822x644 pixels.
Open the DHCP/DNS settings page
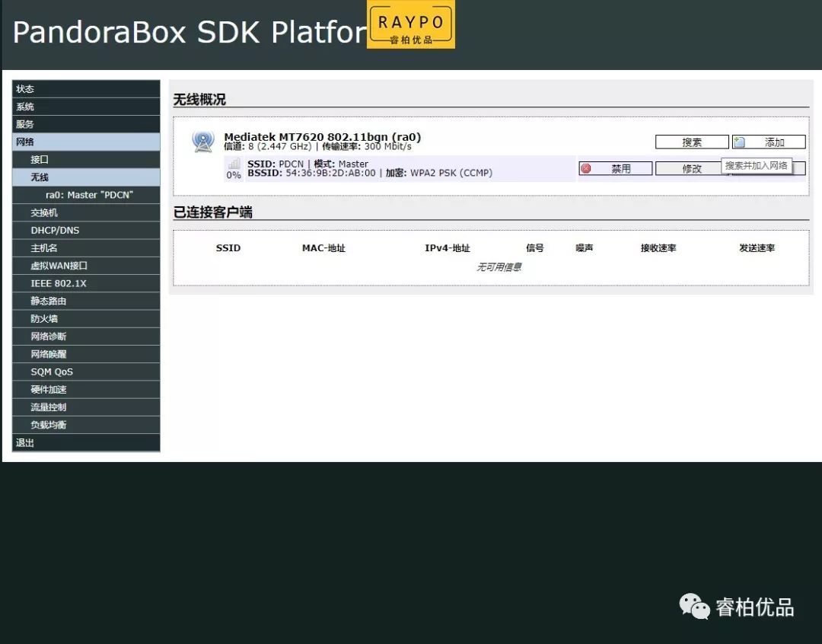[x=86, y=230]
